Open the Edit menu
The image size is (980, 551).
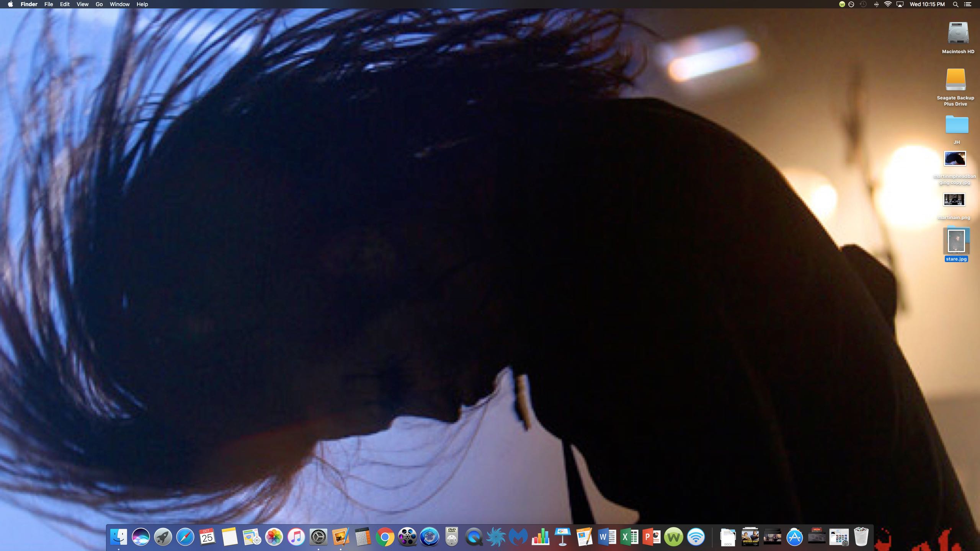click(x=65, y=4)
